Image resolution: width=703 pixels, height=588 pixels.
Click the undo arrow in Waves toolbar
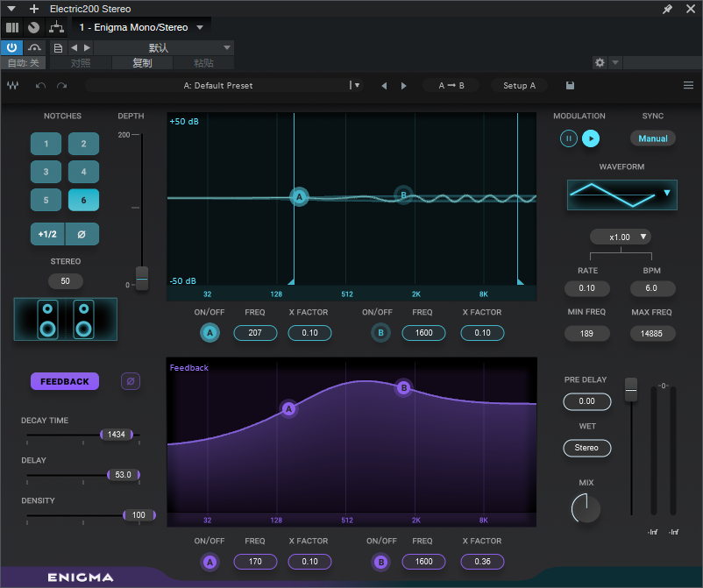[40, 86]
